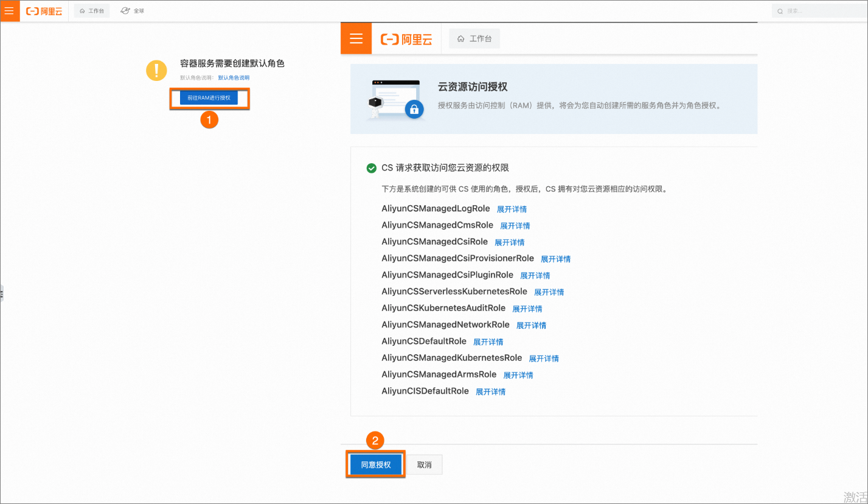Open 工作台 in the authorization page header
This screenshot has width=868, height=504.
click(x=474, y=38)
